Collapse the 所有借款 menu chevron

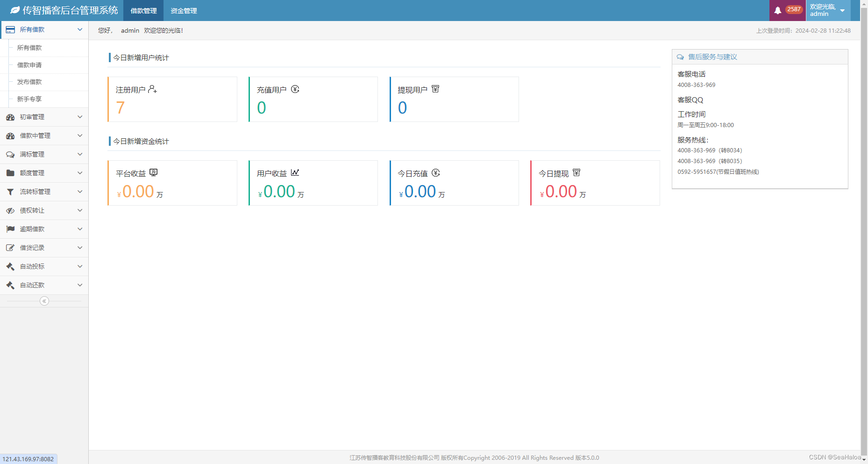tap(80, 29)
